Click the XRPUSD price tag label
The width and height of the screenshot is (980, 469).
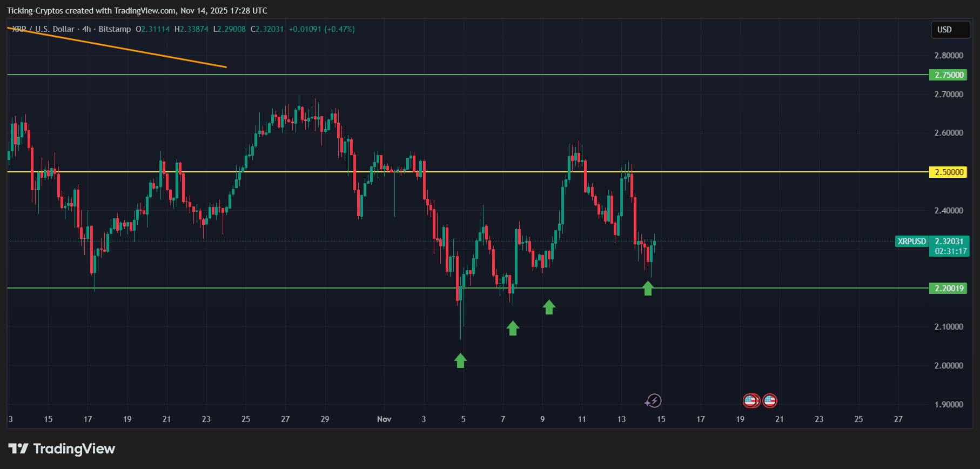(911, 242)
